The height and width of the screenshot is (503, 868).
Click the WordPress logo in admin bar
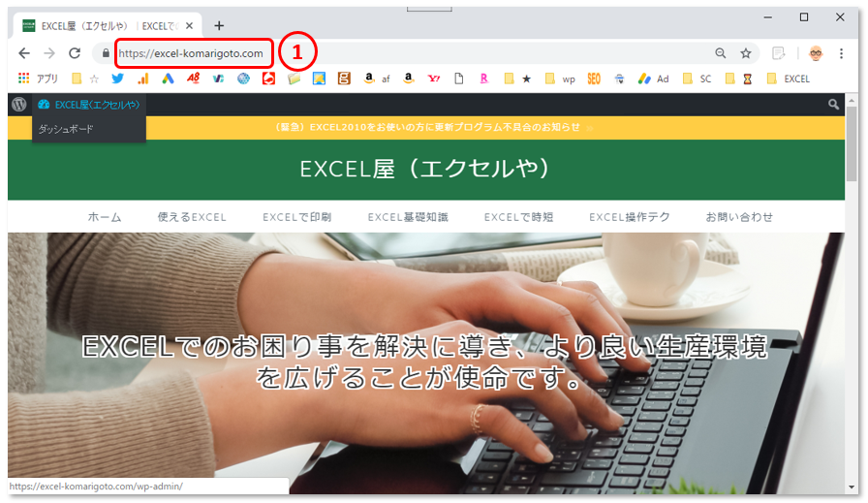(x=19, y=104)
